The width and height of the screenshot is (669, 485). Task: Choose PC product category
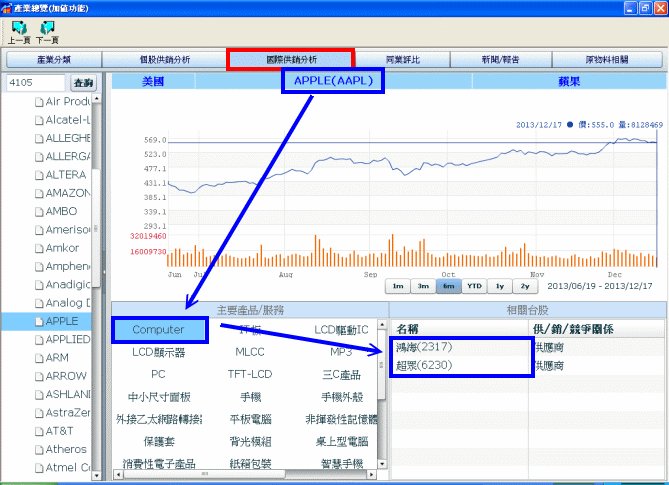pos(158,375)
